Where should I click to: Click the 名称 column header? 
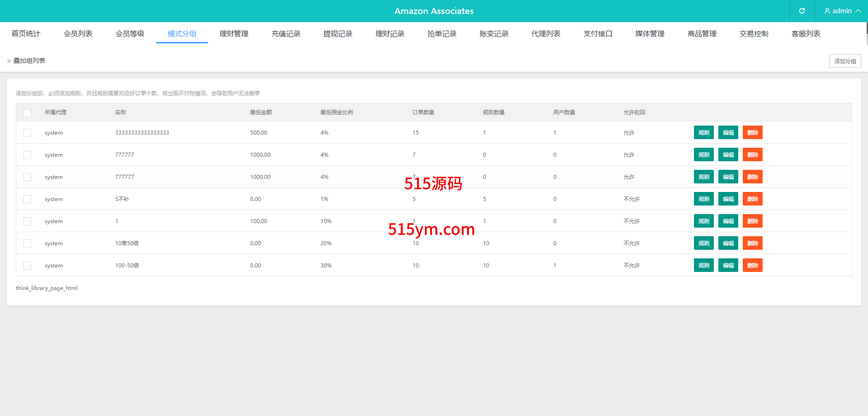click(x=121, y=112)
